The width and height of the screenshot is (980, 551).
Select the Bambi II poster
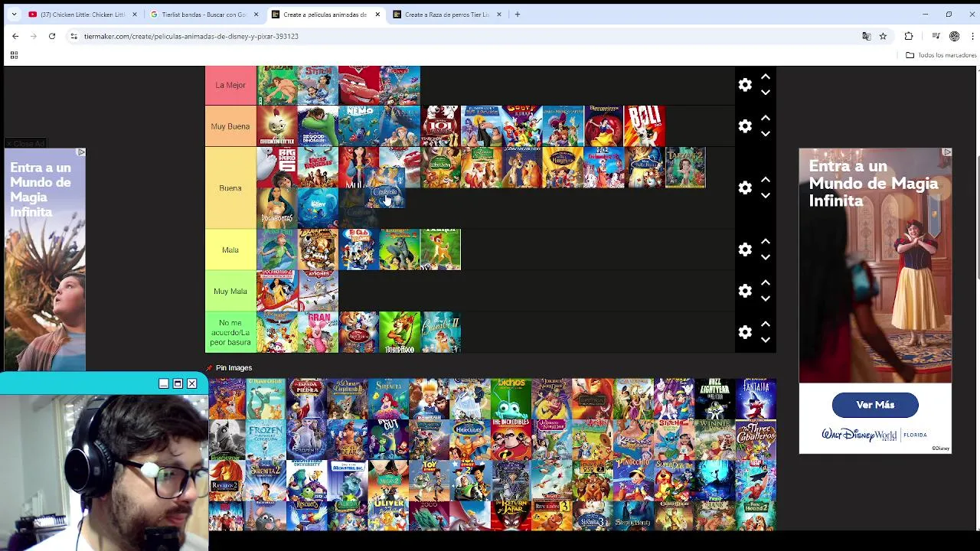click(x=441, y=332)
